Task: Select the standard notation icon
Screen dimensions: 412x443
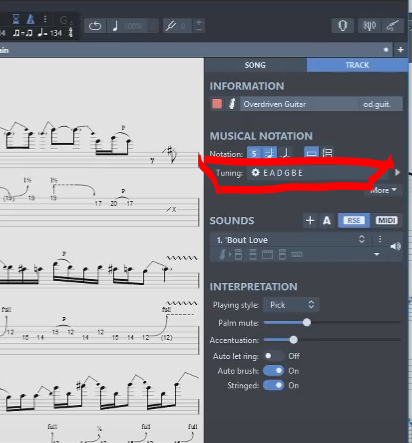Action: tap(269, 153)
